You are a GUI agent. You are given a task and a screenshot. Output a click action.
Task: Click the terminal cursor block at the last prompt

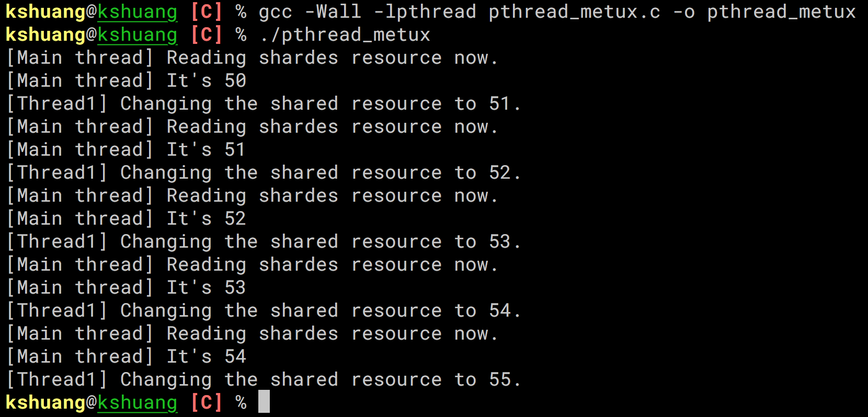(264, 402)
